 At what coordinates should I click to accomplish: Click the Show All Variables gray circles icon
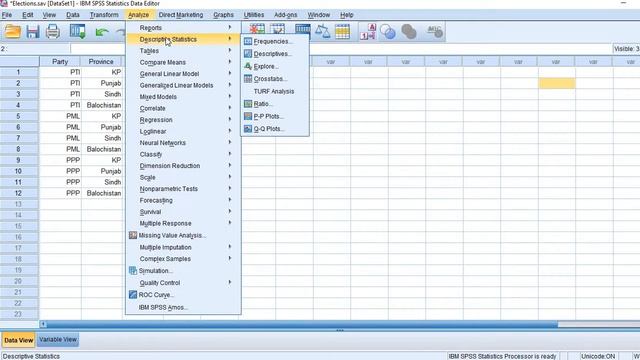[409, 31]
